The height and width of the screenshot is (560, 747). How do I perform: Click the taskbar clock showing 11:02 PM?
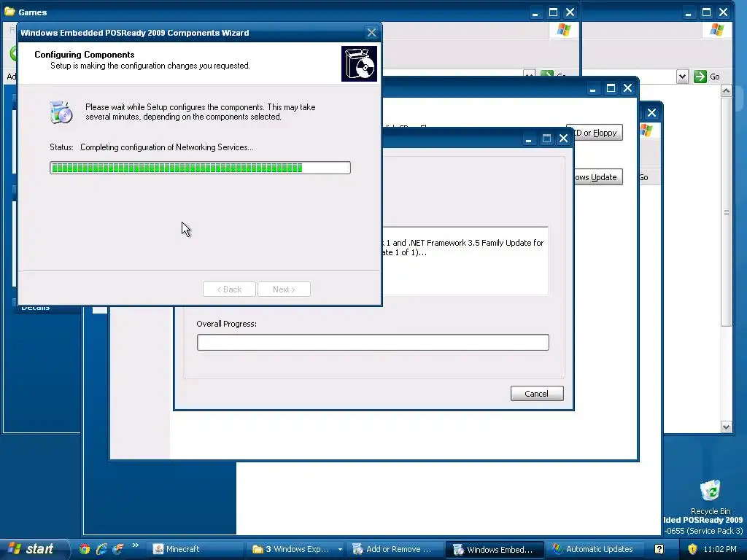(x=720, y=549)
